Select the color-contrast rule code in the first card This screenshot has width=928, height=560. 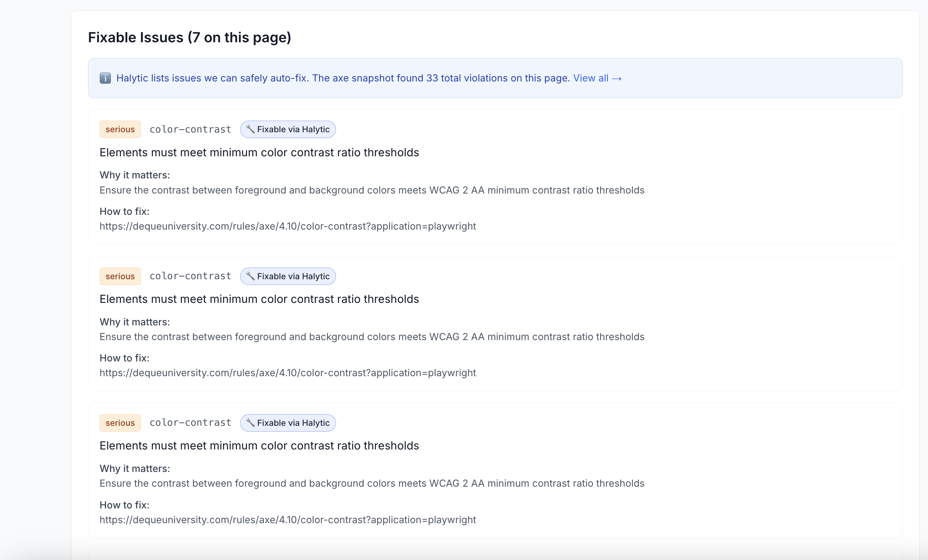190,129
